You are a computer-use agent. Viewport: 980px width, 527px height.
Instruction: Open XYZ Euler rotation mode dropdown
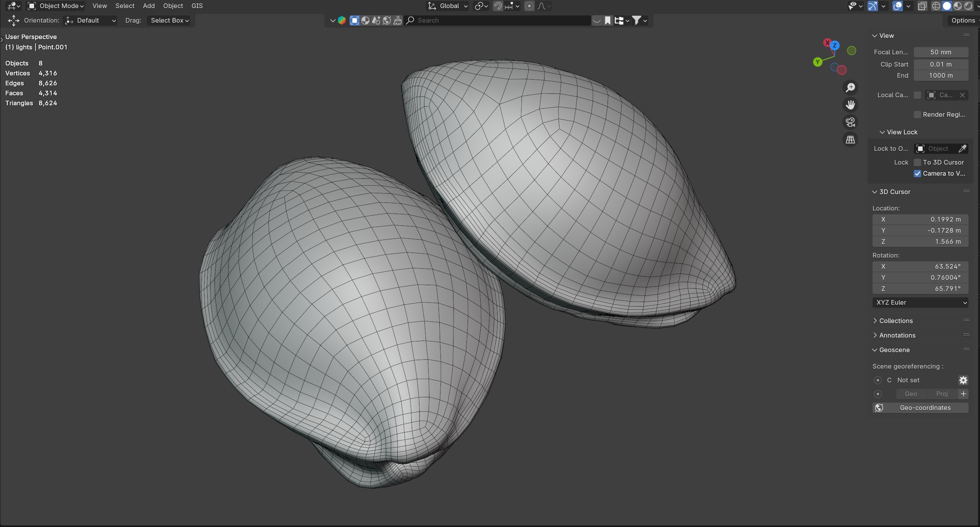920,302
